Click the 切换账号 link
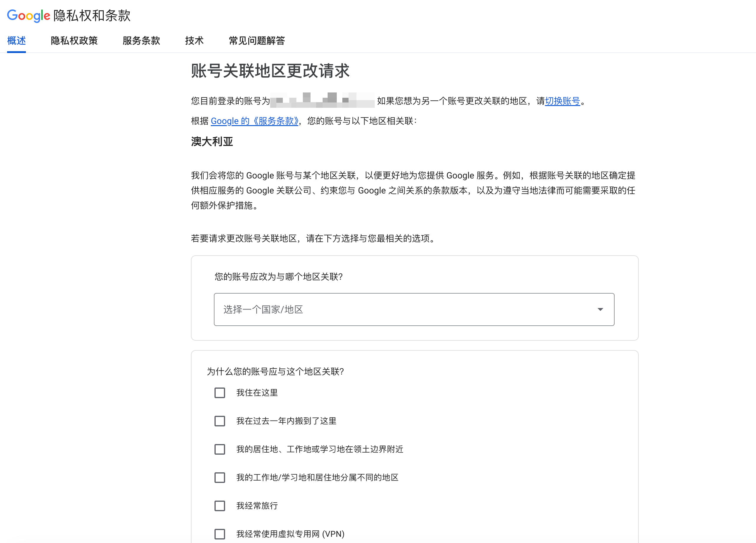This screenshot has width=756, height=543. [x=562, y=101]
